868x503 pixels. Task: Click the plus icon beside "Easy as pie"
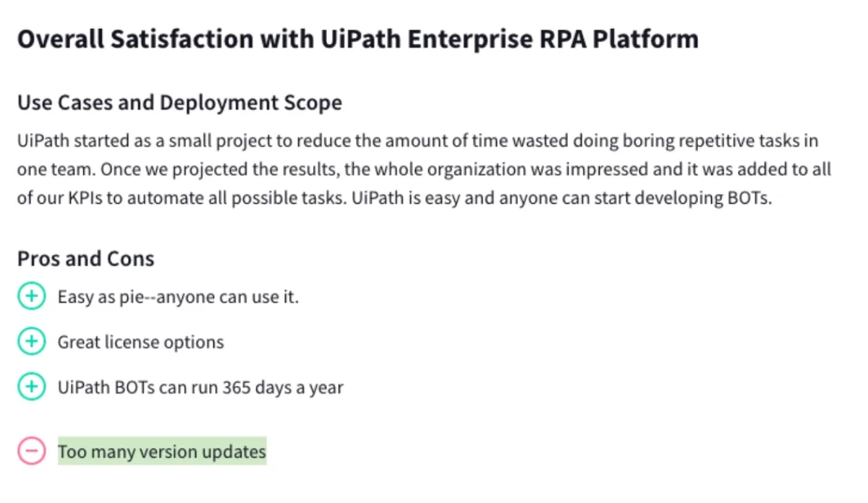tap(31, 296)
